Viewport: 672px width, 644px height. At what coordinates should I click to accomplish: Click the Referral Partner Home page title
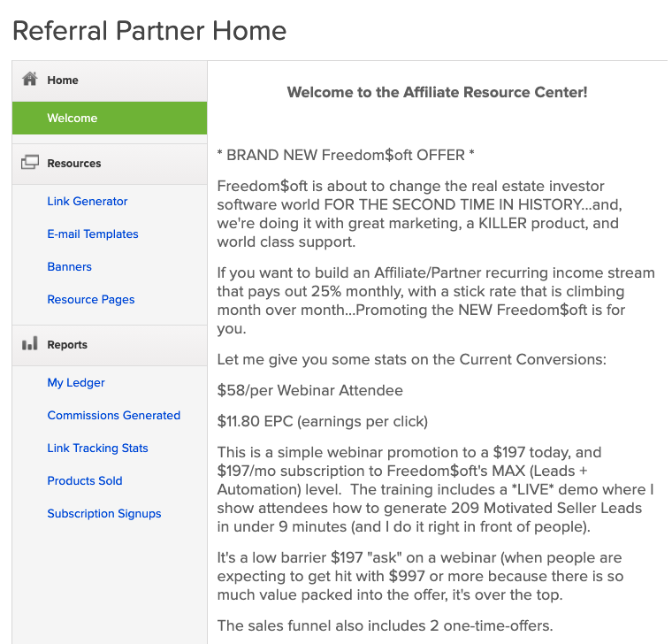tap(149, 31)
